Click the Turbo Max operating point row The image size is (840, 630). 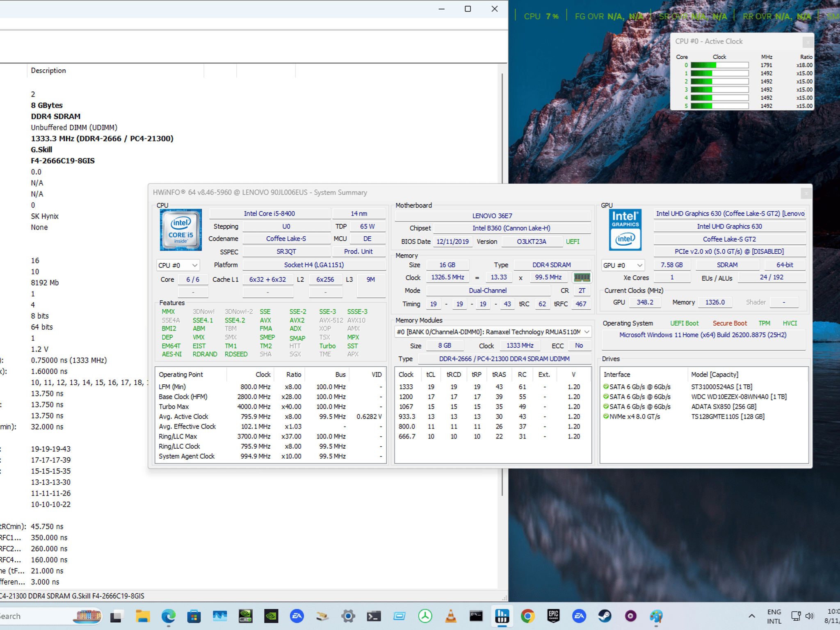[271, 406]
